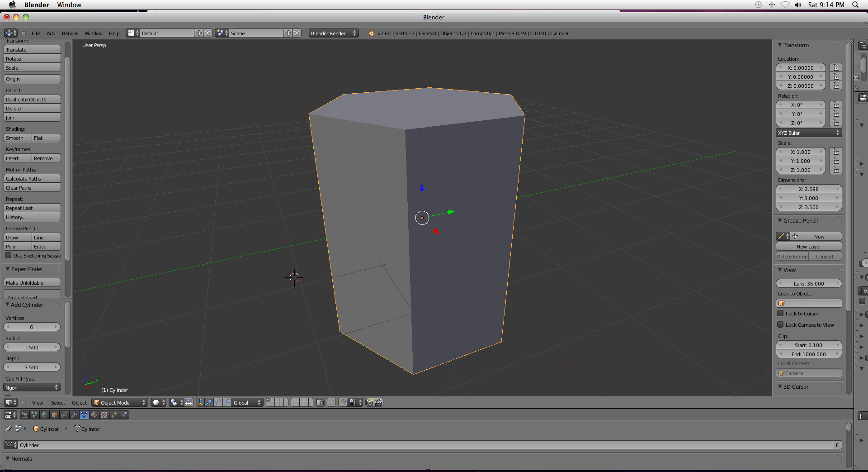Click the Default screen layout field

(x=167, y=33)
